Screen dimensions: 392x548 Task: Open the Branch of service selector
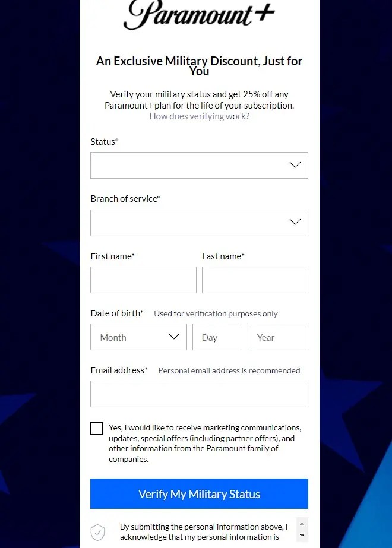pyautogui.click(x=199, y=223)
